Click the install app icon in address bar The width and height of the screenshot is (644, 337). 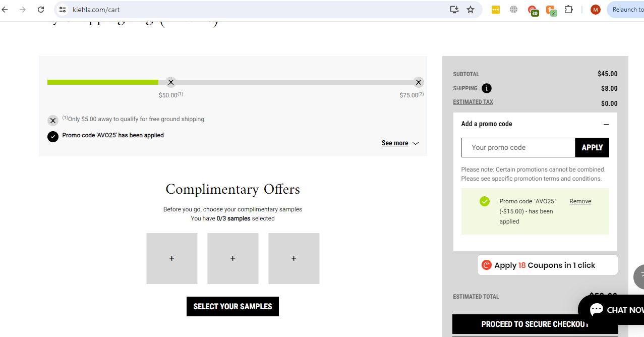[x=454, y=10]
